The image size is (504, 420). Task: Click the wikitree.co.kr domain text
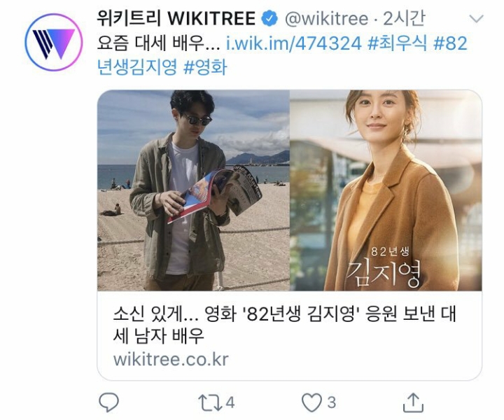(x=171, y=360)
